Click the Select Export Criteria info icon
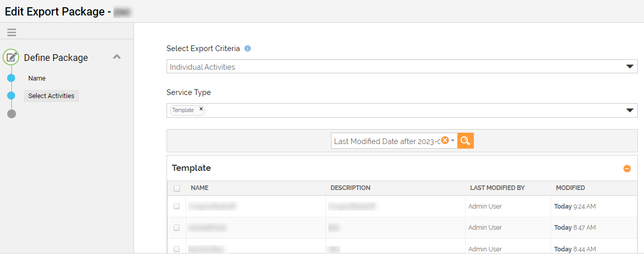 (247, 49)
